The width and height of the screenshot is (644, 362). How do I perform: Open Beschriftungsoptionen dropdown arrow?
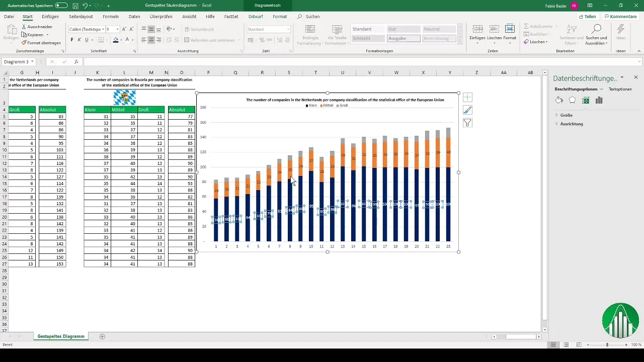pos(601,89)
